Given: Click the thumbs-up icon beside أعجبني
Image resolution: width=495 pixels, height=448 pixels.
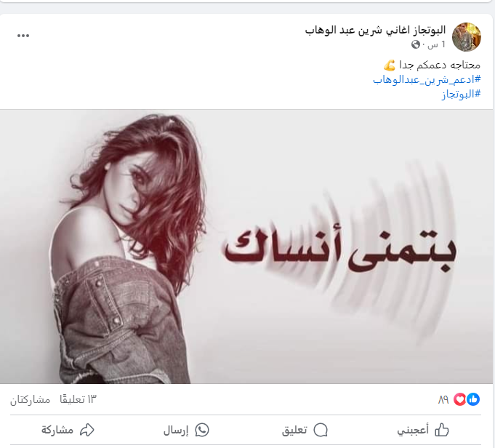Looking at the screenshot, I should point(442,430).
